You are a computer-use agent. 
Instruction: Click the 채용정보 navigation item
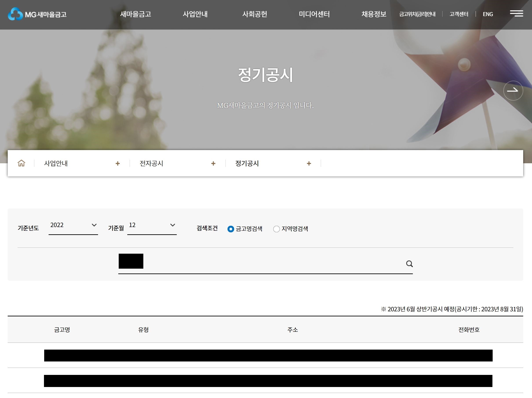[373, 14]
